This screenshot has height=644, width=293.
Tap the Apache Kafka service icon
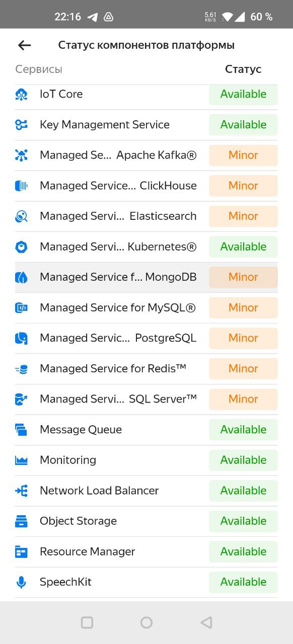tap(21, 155)
